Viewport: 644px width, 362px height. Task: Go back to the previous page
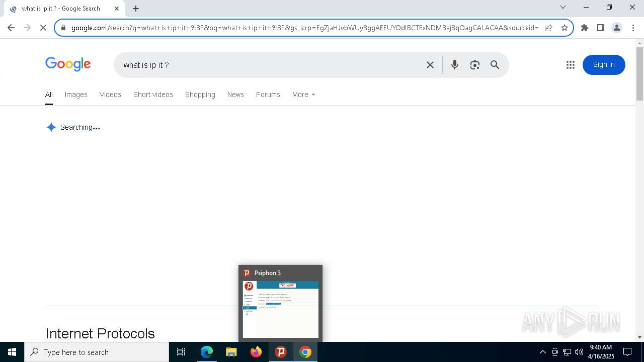[11, 28]
